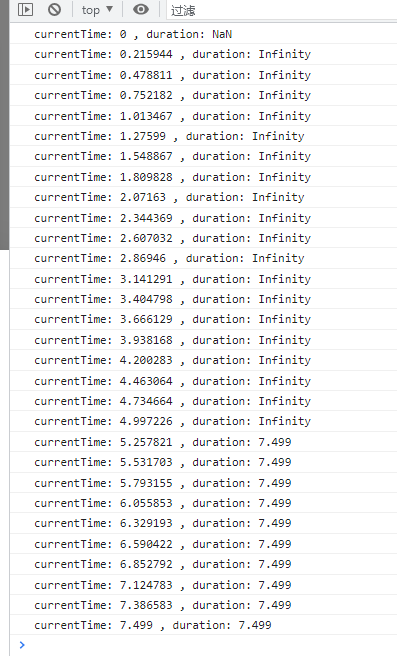The width and height of the screenshot is (397, 656).
Task: Click the gray vertical scrollbar thumb
Action: coord(4,125)
